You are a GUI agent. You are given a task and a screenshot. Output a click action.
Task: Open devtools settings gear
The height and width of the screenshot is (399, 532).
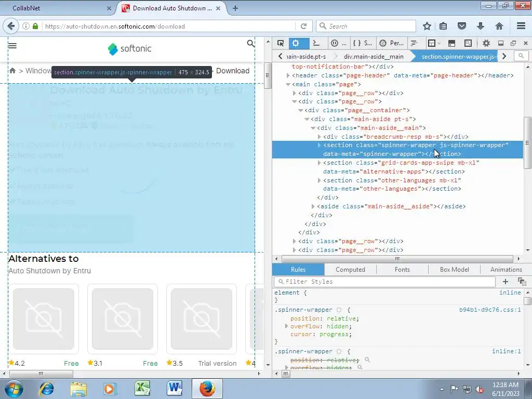pyautogui.click(x=486, y=43)
